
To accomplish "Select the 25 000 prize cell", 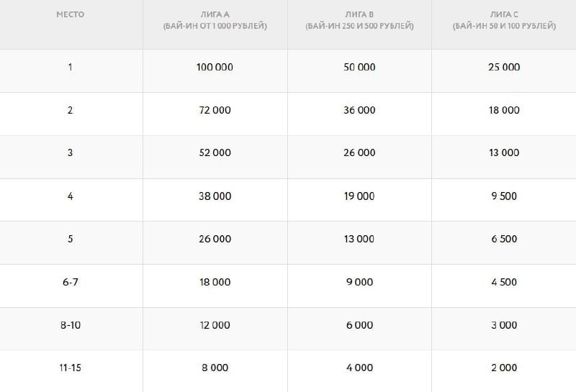I will coord(504,67).
